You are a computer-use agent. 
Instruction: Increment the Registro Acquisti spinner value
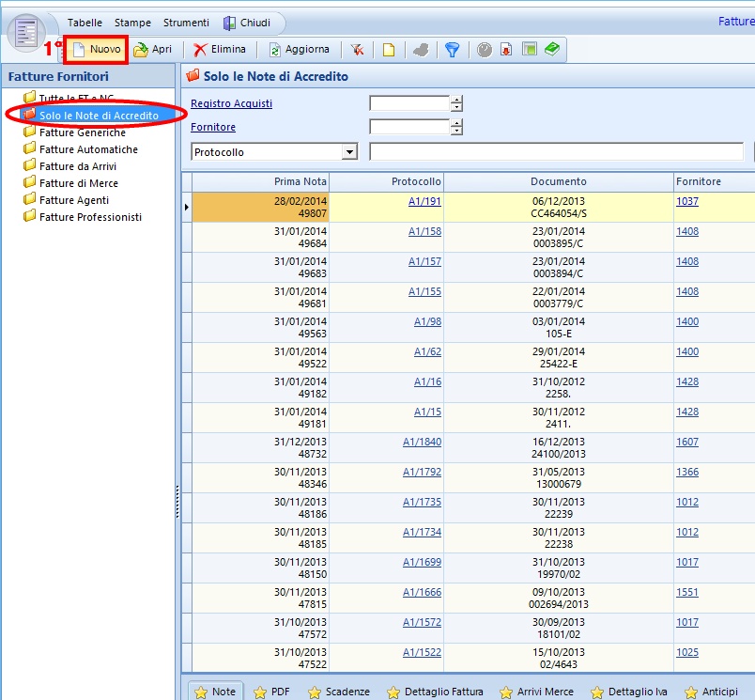pyautogui.click(x=456, y=100)
